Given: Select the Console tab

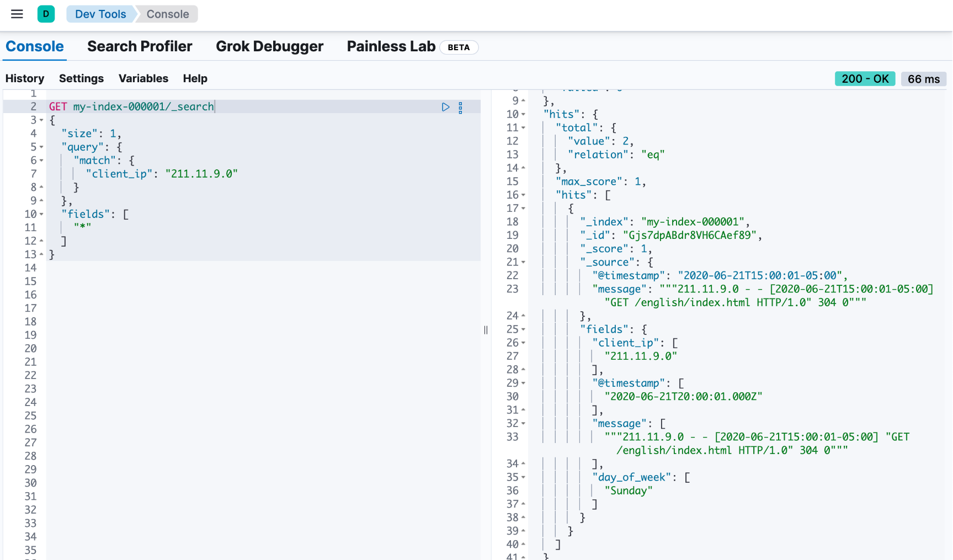Looking at the screenshot, I should (x=35, y=46).
